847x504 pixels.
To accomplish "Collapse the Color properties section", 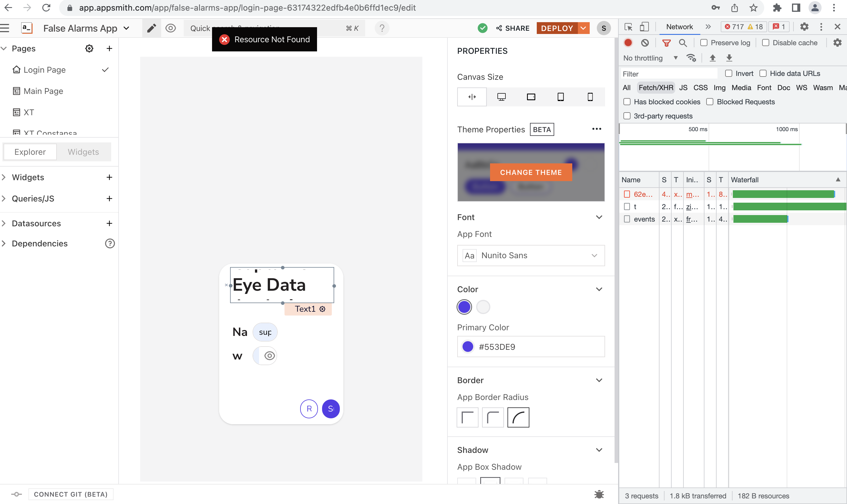I will click(x=599, y=289).
